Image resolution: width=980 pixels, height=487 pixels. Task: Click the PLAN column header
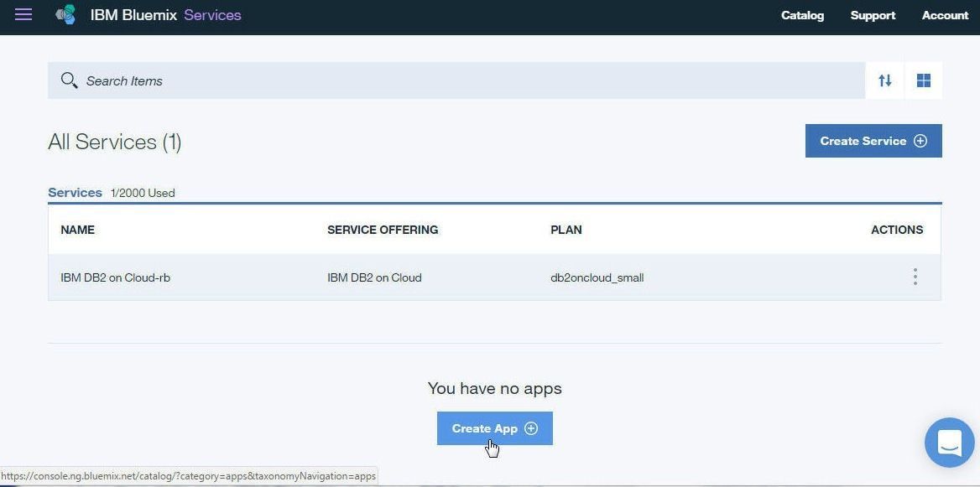point(566,230)
